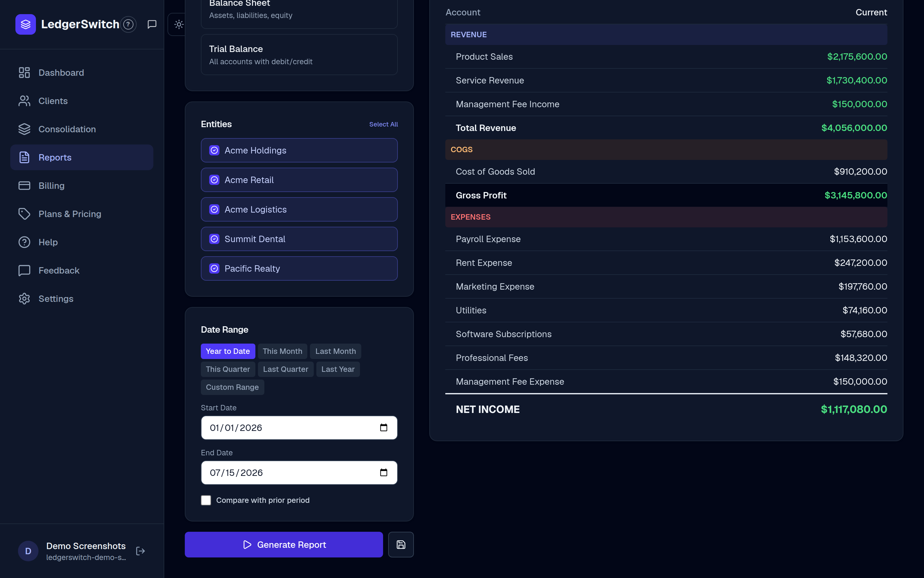
Task: Go to Dashboard in the sidebar
Action: point(82,73)
